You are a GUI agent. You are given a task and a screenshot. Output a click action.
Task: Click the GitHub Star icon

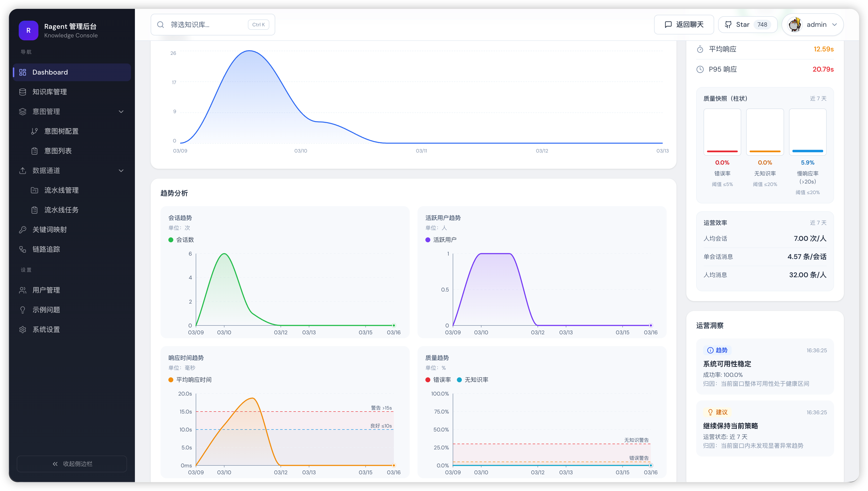coord(728,25)
